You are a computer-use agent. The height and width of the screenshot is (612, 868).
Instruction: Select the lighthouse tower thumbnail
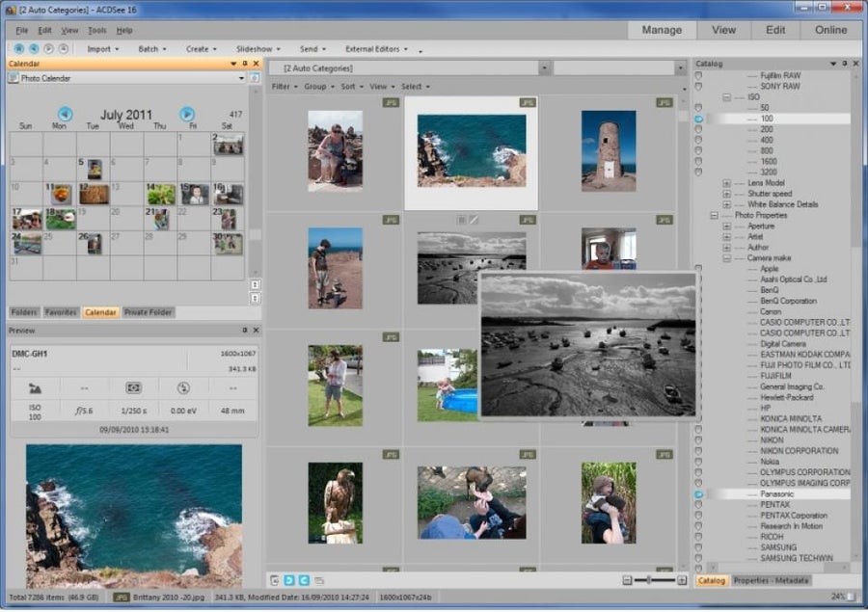coord(609,149)
